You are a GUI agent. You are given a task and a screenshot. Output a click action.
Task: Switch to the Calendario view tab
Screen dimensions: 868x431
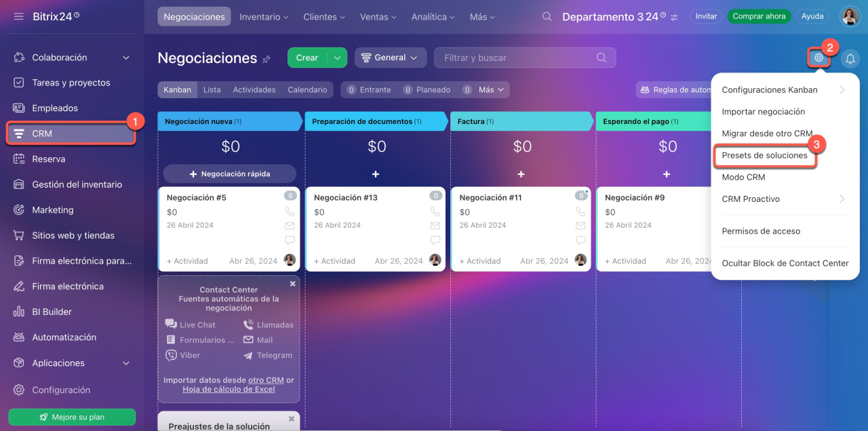click(307, 89)
